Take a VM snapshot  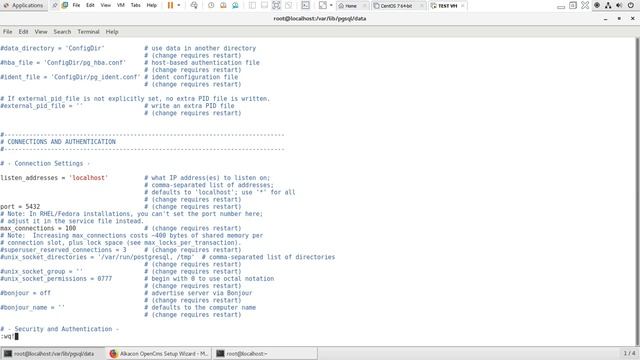tap(211, 5)
